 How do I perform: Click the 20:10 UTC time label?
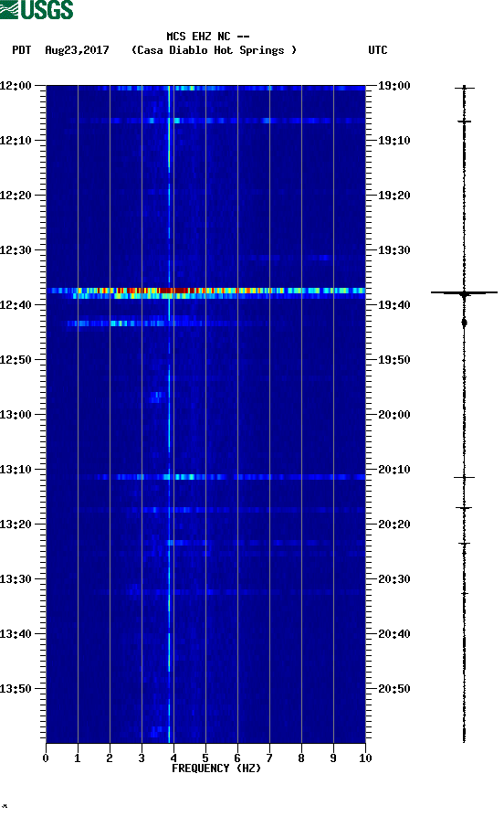pyautogui.click(x=394, y=470)
